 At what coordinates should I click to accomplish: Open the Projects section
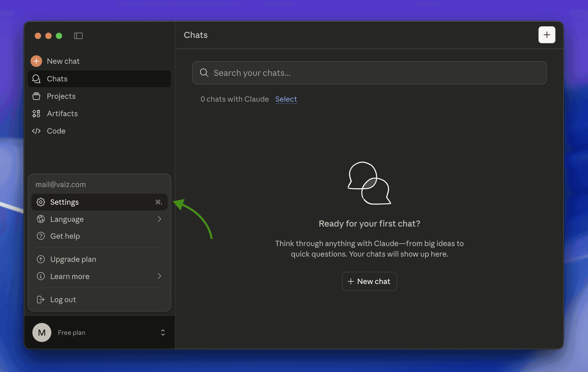coord(61,96)
